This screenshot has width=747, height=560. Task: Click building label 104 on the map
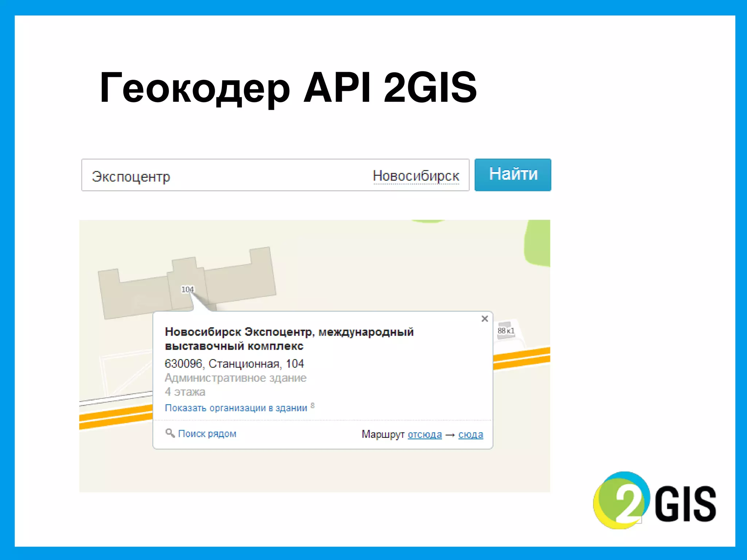(x=187, y=289)
